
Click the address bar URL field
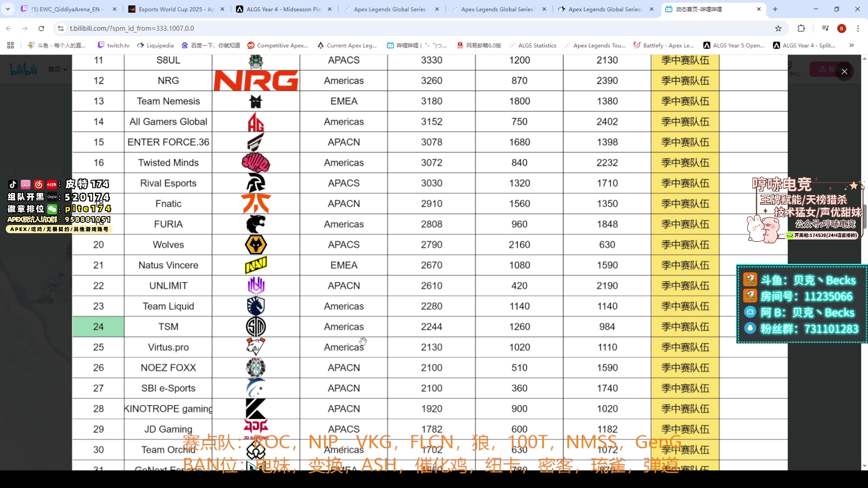[416, 28]
